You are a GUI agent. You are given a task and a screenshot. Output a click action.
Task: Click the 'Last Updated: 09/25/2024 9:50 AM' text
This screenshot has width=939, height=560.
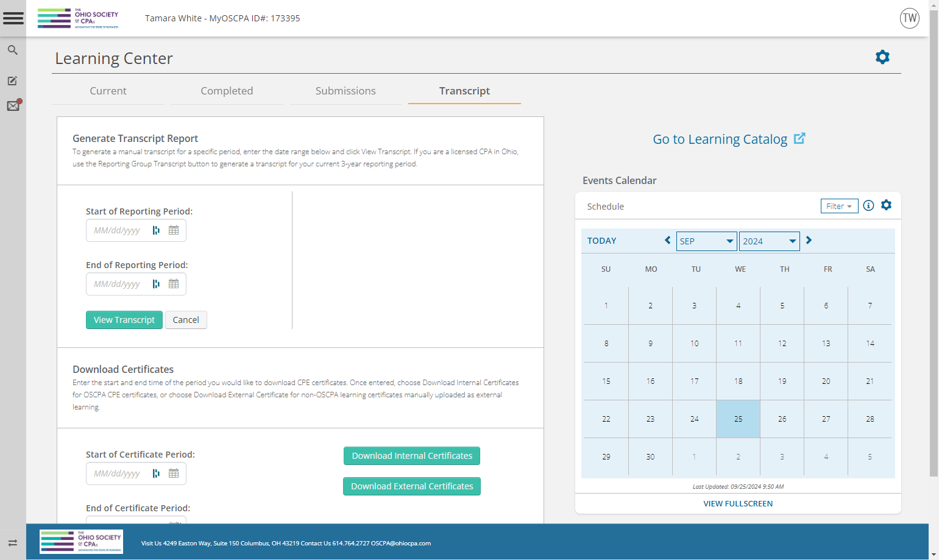pos(738,486)
